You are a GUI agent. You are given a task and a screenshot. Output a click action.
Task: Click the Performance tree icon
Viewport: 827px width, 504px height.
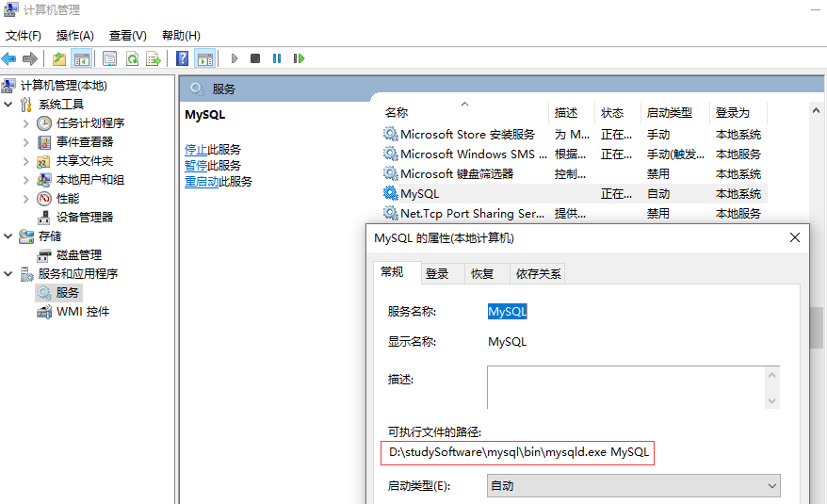[44, 199]
